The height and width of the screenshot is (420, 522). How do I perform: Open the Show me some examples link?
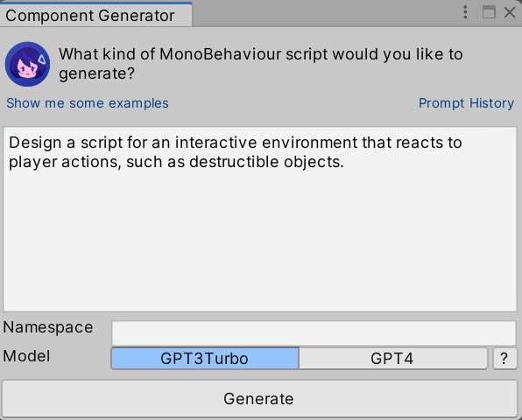tap(88, 103)
